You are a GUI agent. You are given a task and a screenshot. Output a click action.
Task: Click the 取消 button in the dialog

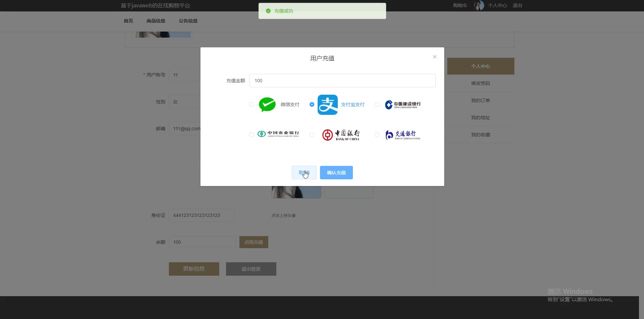click(x=304, y=173)
